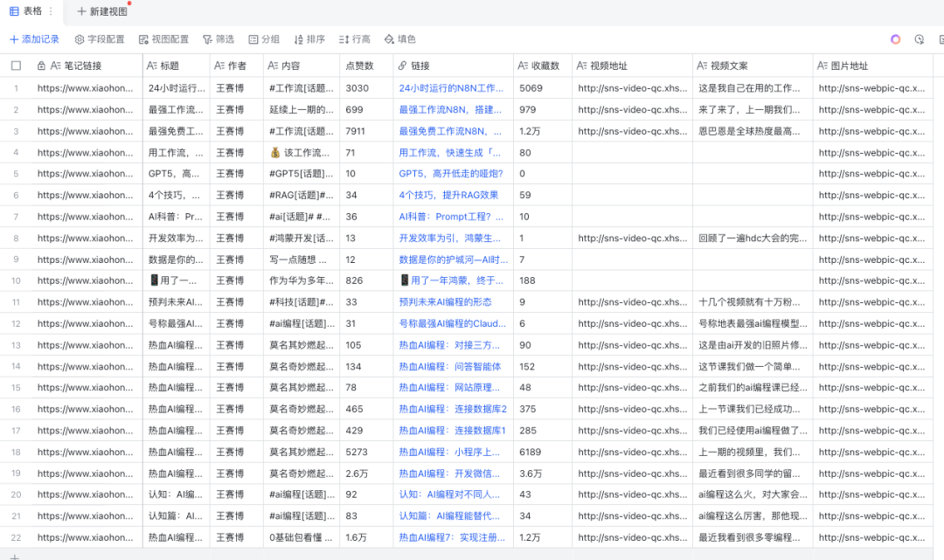Click the 添加记录 button

(35, 39)
